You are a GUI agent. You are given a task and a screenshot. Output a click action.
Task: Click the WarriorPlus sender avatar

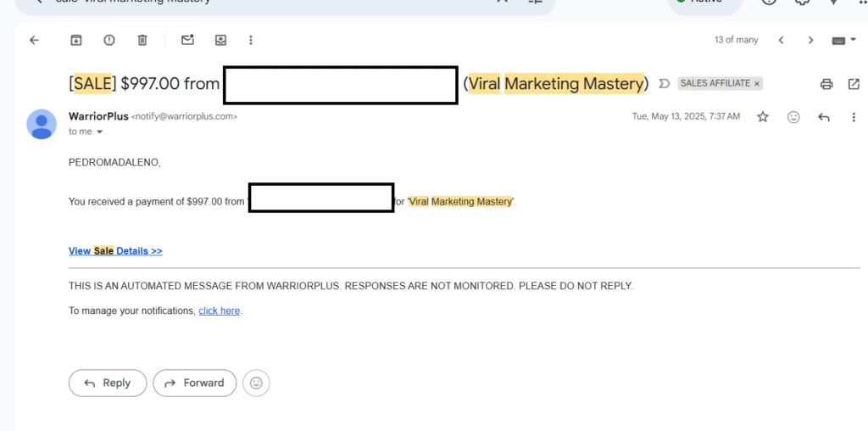click(42, 124)
